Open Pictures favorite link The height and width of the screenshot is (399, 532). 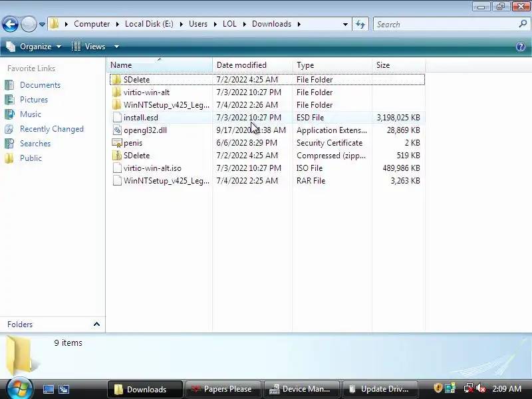[34, 99]
